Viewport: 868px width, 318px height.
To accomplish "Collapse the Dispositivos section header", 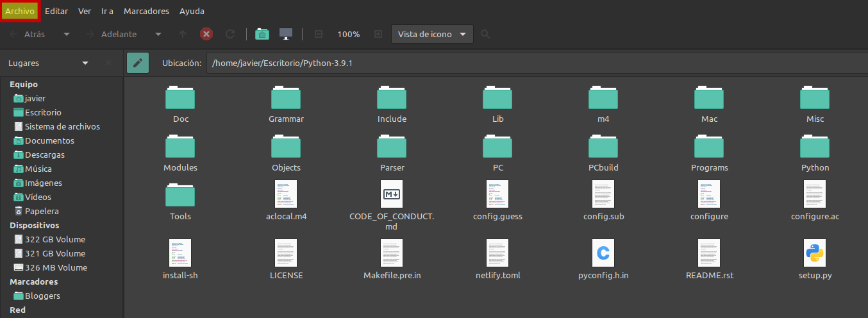I will coord(34,225).
